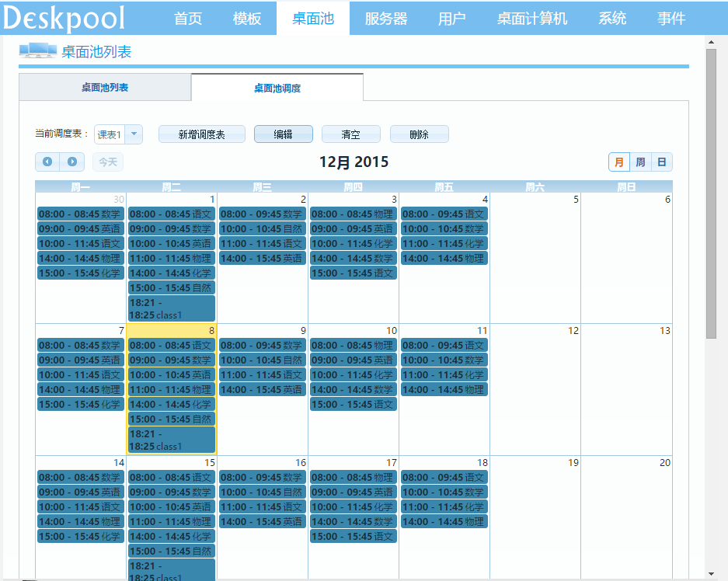Open the 桌面池 menu
The height and width of the screenshot is (581, 728).
pyautogui.click(x=313, y=19)
